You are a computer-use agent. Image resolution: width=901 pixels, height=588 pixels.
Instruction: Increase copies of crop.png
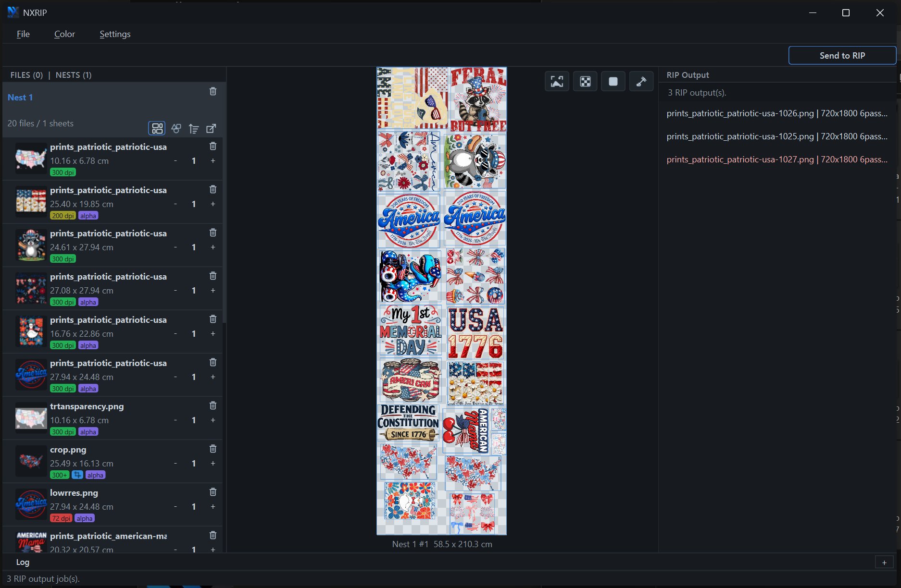coord(213,464)
